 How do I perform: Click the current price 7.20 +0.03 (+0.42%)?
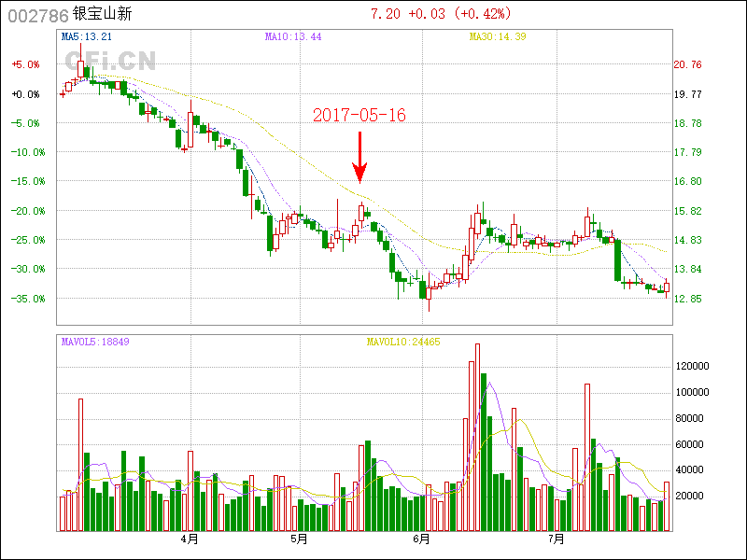point(441,14)
